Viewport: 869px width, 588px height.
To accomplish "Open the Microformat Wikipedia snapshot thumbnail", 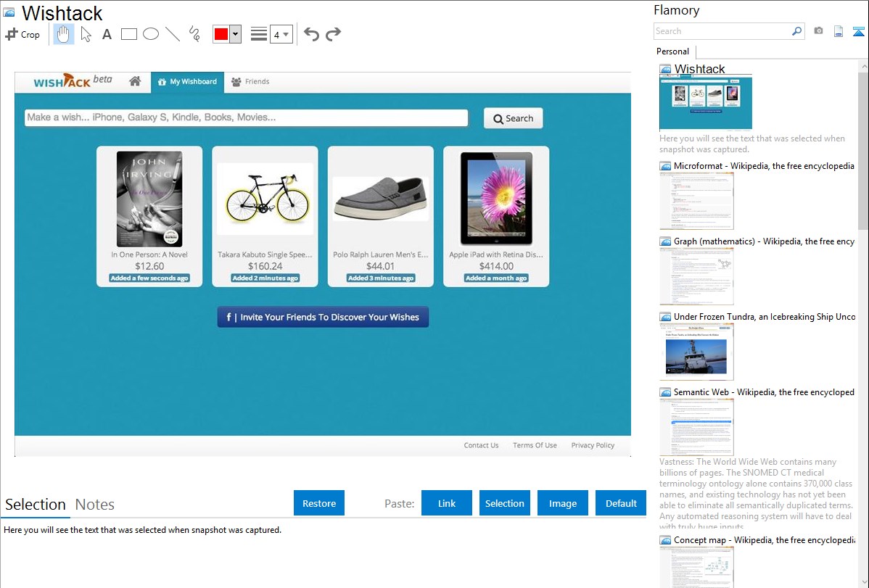I will tap(696, 201).
